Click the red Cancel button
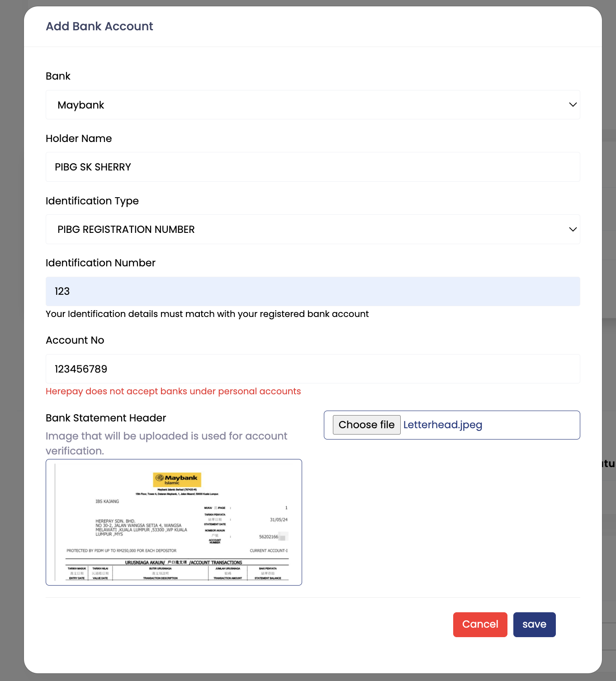 pos(480,624)
